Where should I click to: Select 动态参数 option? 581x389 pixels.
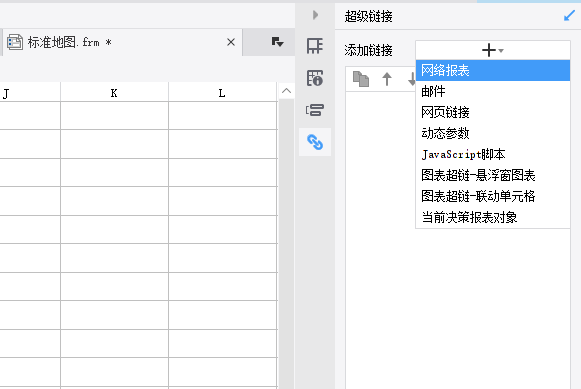click(x=492, y=133)
